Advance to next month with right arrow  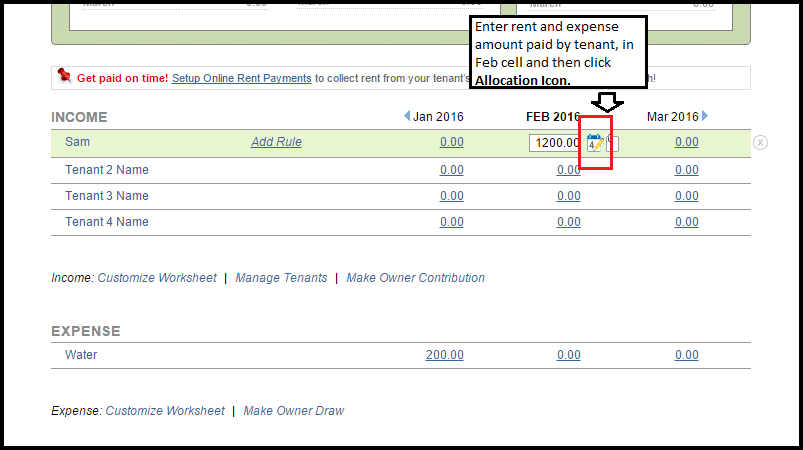click(x=705, y=117)
